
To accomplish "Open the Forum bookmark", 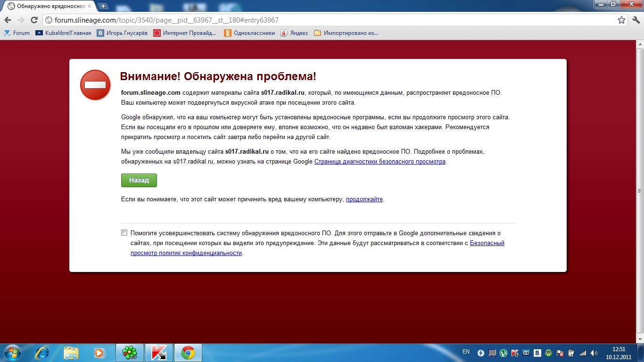I will pyautogui.click(x=17, y=33).
